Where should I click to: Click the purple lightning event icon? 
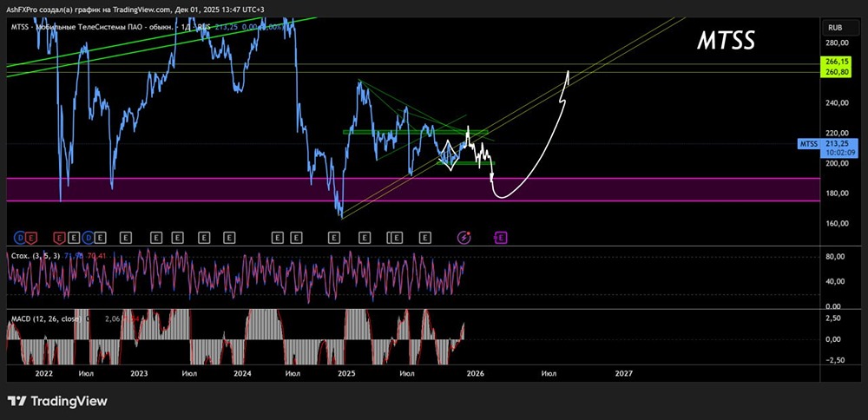(x=464, y=238)
